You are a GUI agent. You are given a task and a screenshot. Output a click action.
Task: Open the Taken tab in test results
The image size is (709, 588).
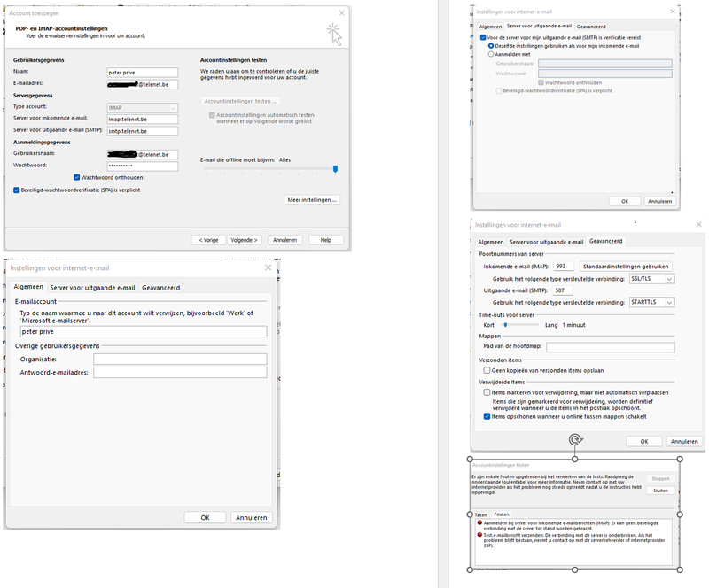(479, 514)
